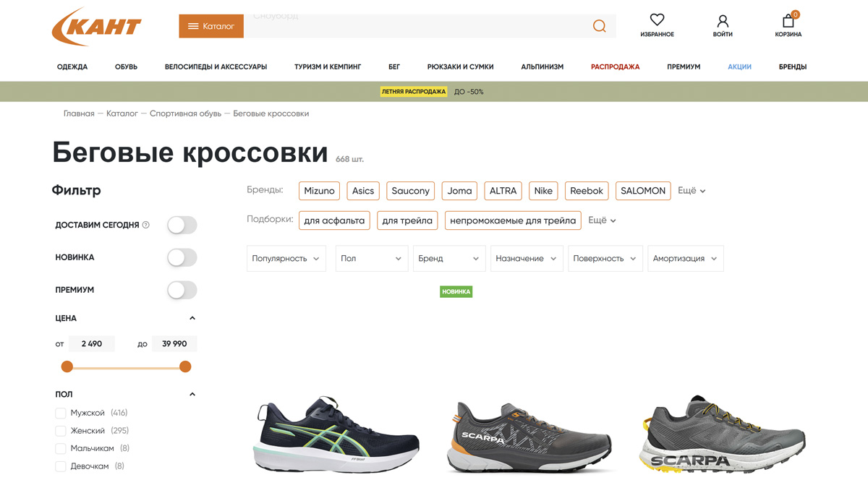Open the Пол dropdown filter
The height and width of the screenshot is (480, 868).
point(372,258)
